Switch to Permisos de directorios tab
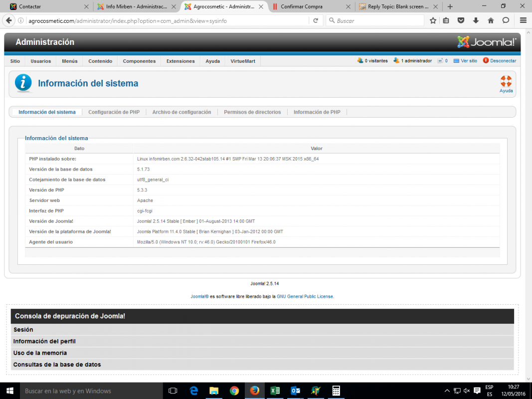Image resolution: width=532 pixels, height=399 pixels. click(x=252, y=112)
